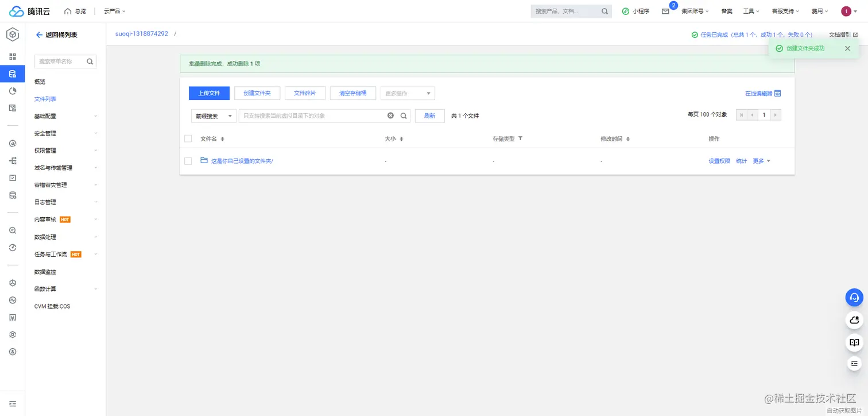Open the pie chart statistics sidebar icon
Image resolution: width=868 pixels, height=416 pixels.
[13, 91]
